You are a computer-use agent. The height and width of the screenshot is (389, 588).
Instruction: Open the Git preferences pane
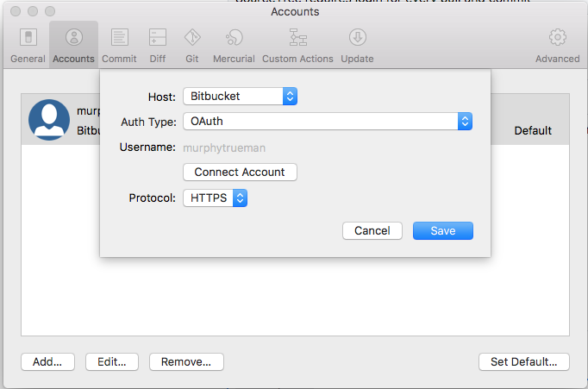point(192,45)
